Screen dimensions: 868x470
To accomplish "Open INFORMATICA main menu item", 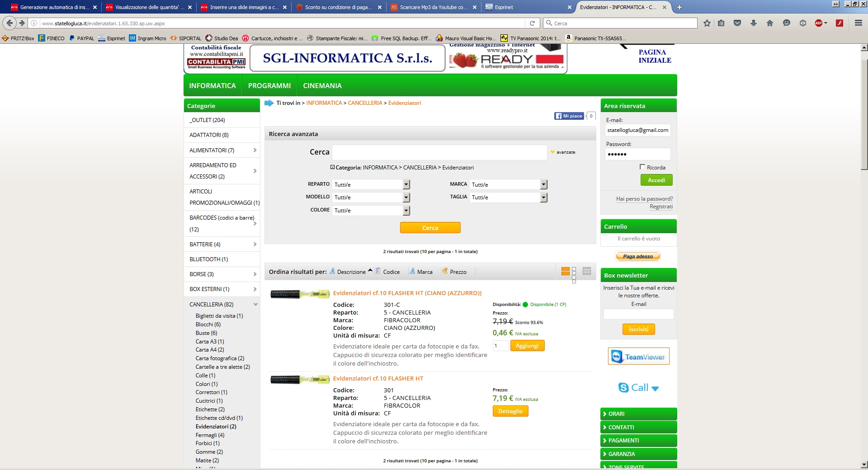I will coord(212,85).
